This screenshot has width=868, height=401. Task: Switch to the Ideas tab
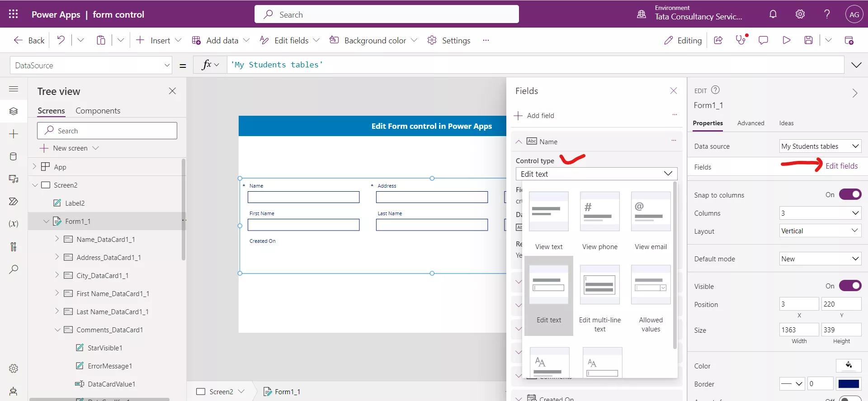pos(786,123)
